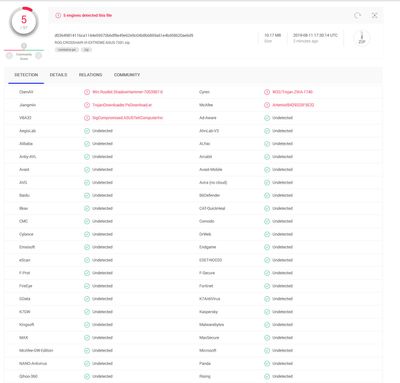Click the McAfee Artemis detection name

(293, 105)
